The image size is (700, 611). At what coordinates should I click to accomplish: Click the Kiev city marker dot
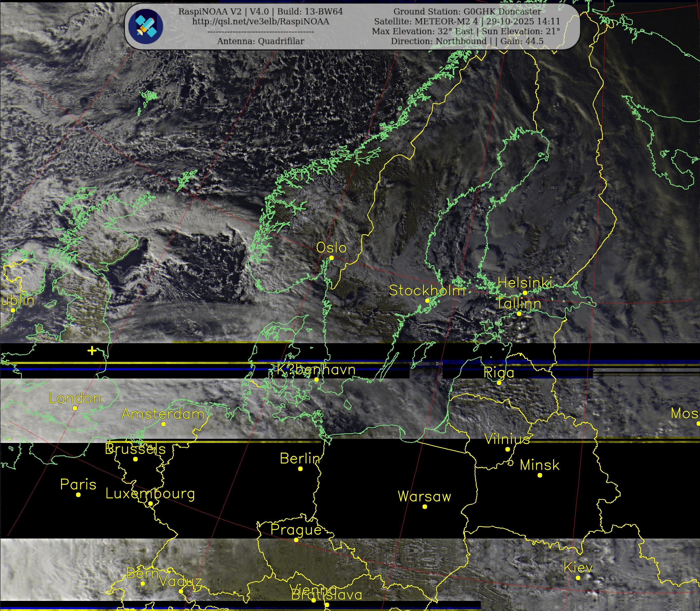pos(578,577)
